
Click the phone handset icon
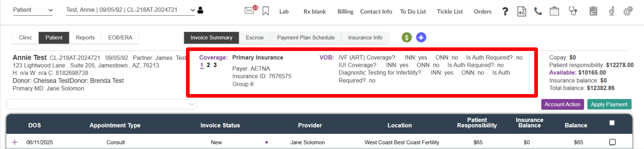click(538, 11)
